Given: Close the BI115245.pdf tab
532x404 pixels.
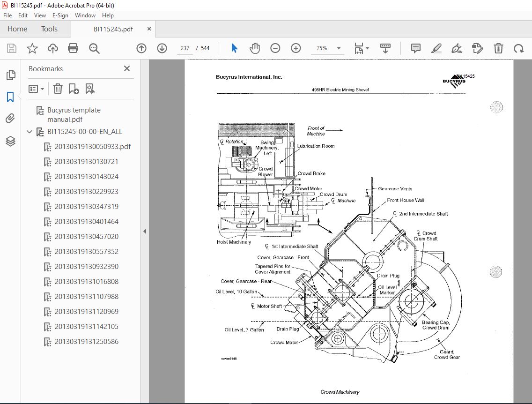Looking at the screenshot, I should point(149,29).
